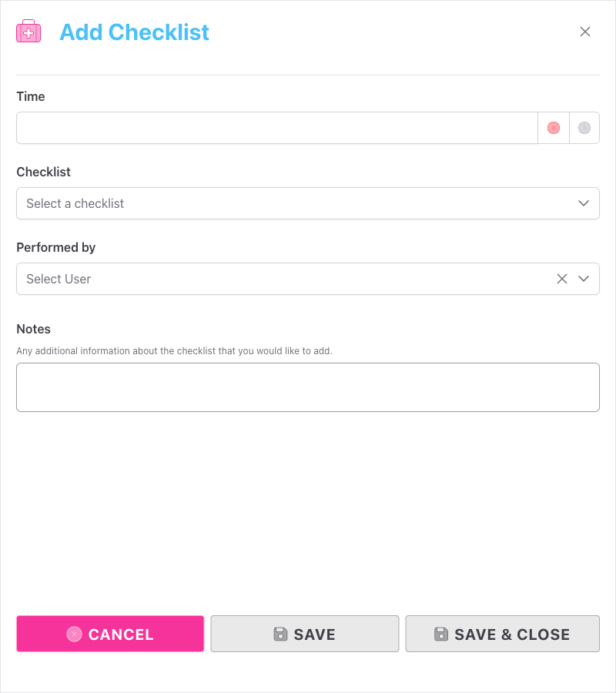Click inside the Notes text area
The image size is (616, 693).
coord(308,387)
